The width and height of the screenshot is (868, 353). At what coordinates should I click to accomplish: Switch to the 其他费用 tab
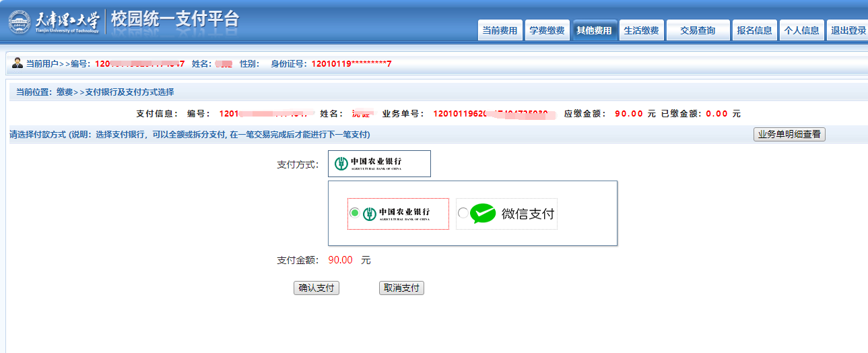coord(594,30)
